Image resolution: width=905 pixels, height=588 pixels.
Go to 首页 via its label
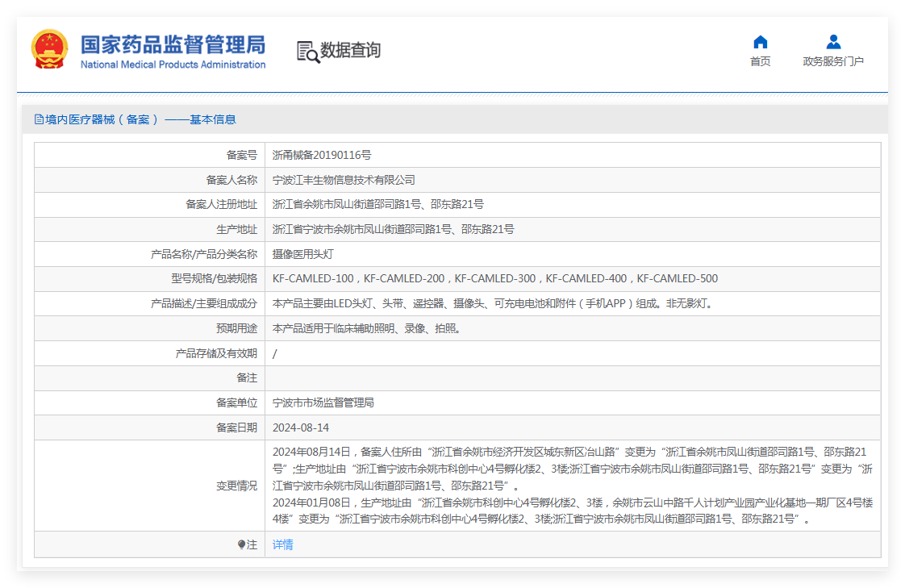(760, 61)
